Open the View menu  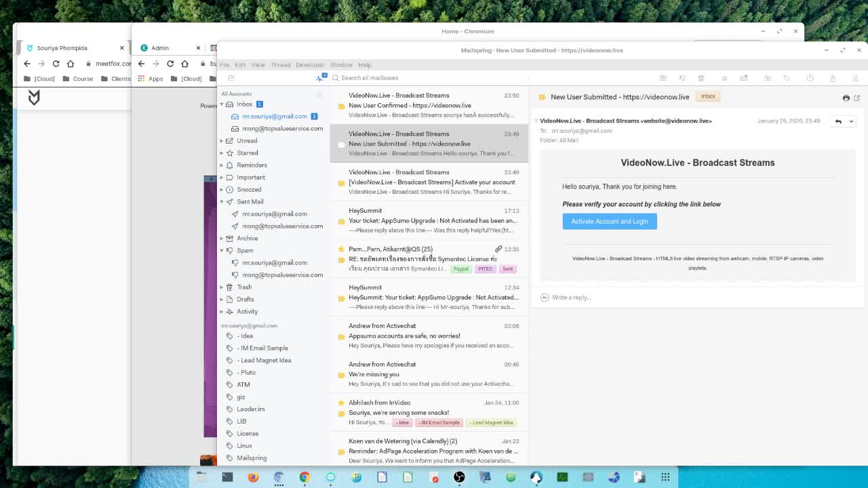tap(258, 65)
